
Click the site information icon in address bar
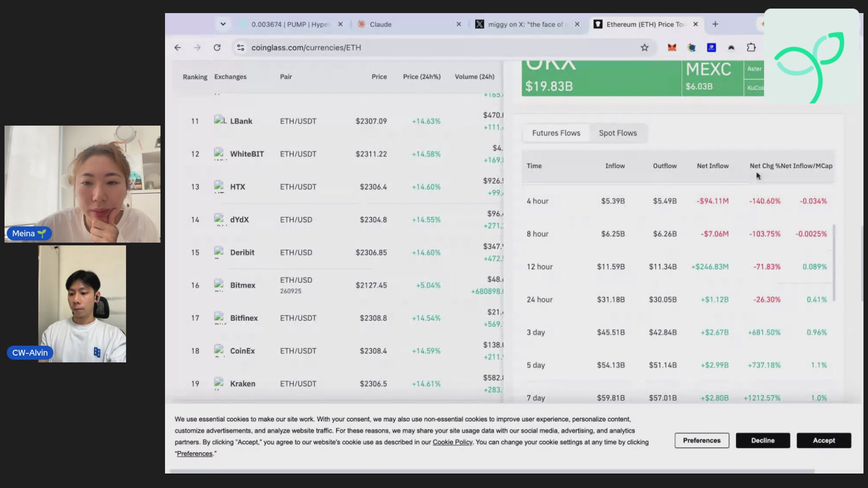click(x=241, y=47)
